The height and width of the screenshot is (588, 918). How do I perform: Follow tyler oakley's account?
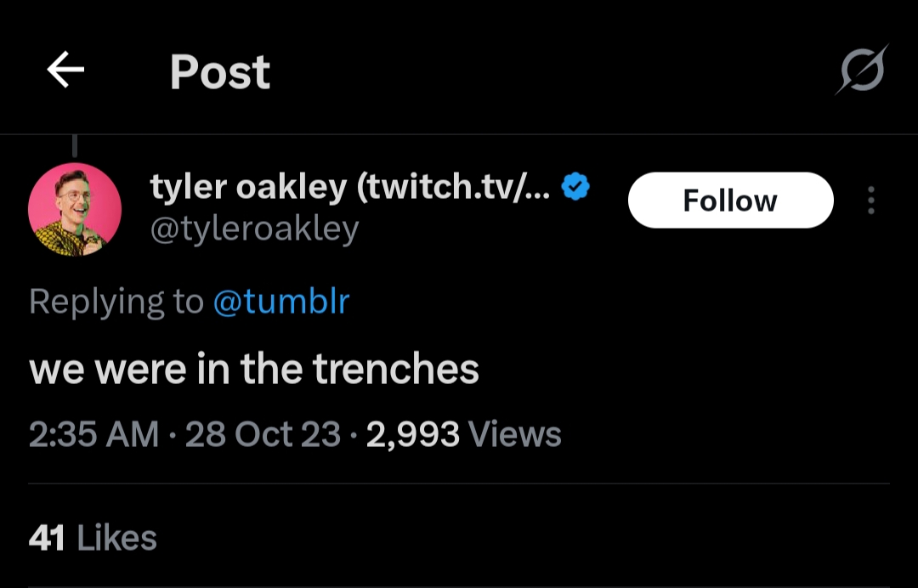pyautogui.click(x=730, y=201)
